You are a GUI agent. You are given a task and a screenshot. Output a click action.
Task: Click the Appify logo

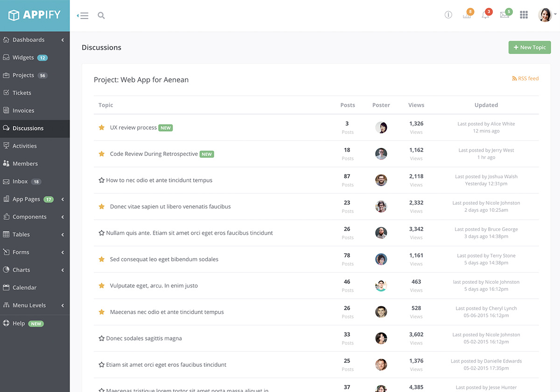point(35,15)
